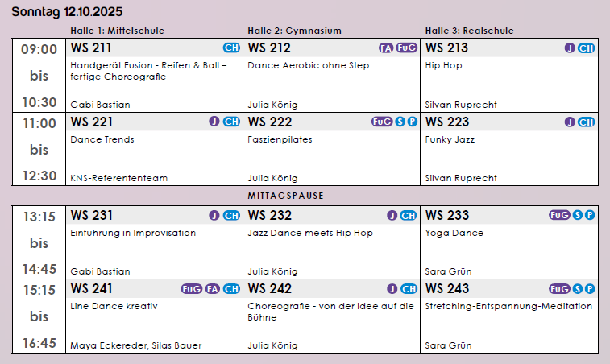Click the FA badge on WS 241
Viewport: 610px width, 364px height.
213,289
